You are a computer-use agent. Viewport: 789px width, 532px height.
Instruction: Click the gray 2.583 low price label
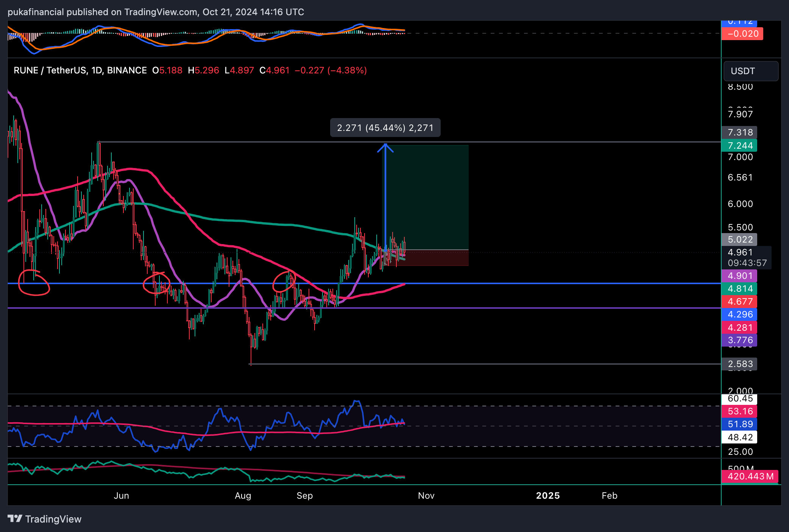click(x=739, y=364)
